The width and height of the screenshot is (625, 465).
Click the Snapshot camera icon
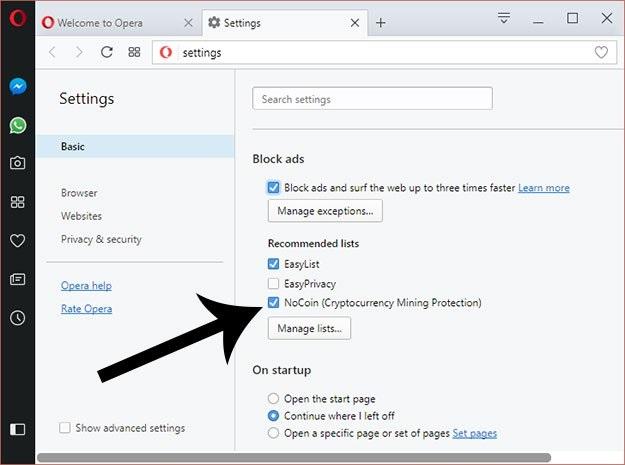click(17, 163)
